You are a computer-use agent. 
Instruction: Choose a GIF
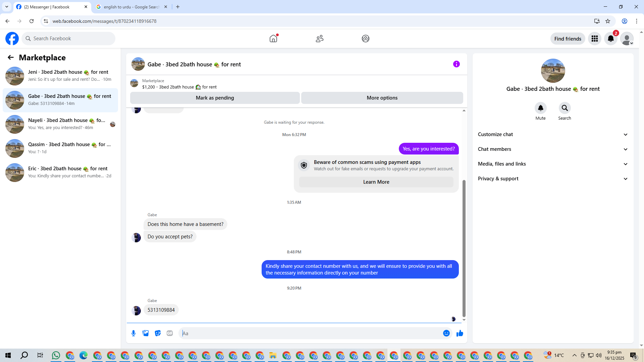click(x=170, y=333)
